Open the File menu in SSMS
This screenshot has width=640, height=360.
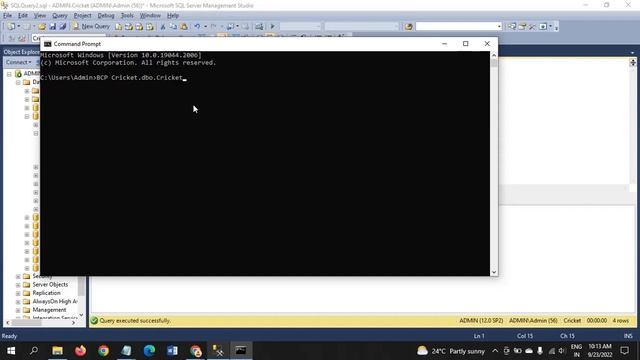click(x=7, y=16)
